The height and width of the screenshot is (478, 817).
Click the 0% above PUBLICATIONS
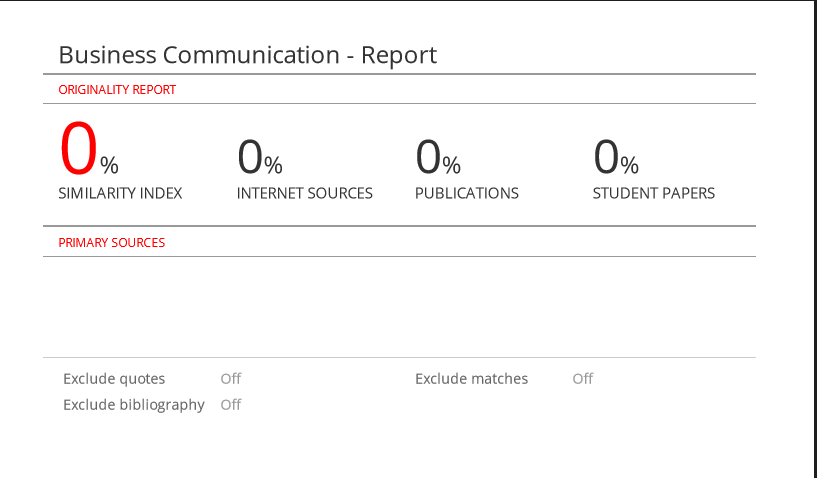pos(438,157)
